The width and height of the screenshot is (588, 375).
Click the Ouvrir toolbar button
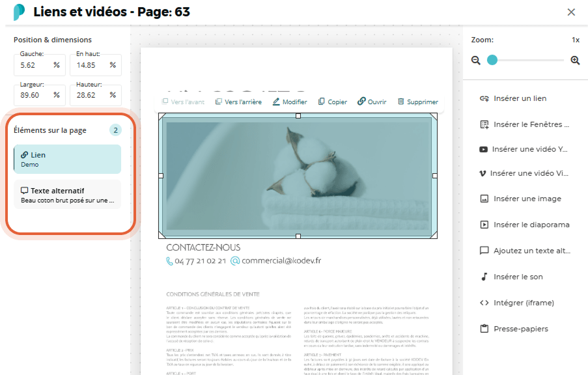[x=372, y=102]
